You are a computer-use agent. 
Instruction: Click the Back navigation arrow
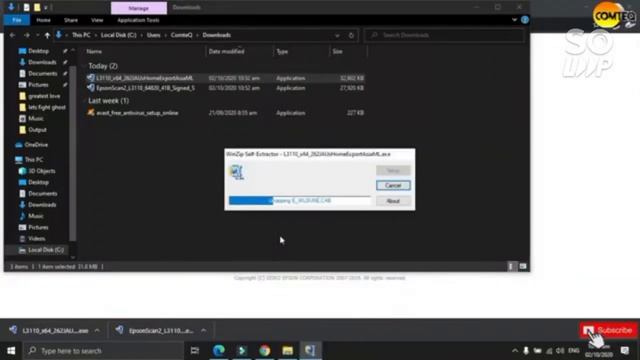12,36
